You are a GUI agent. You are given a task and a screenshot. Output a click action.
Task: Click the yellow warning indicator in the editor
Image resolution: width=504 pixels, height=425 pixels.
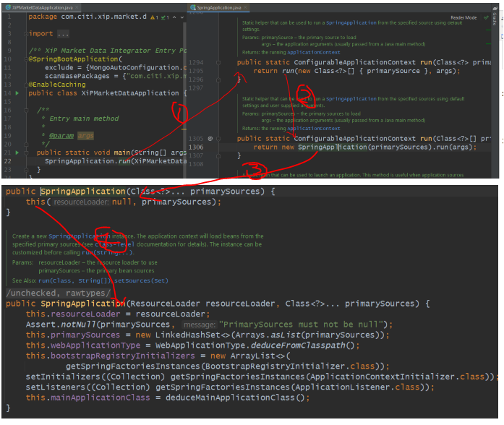[154, 17]
